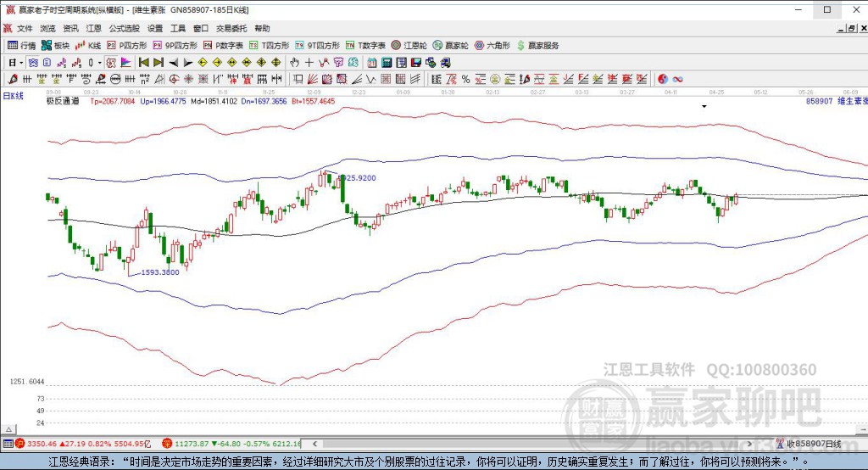868x470 pixels.
Task: Click the yellow diamond four-way arrow icon
Action: (x=276, y=63)
